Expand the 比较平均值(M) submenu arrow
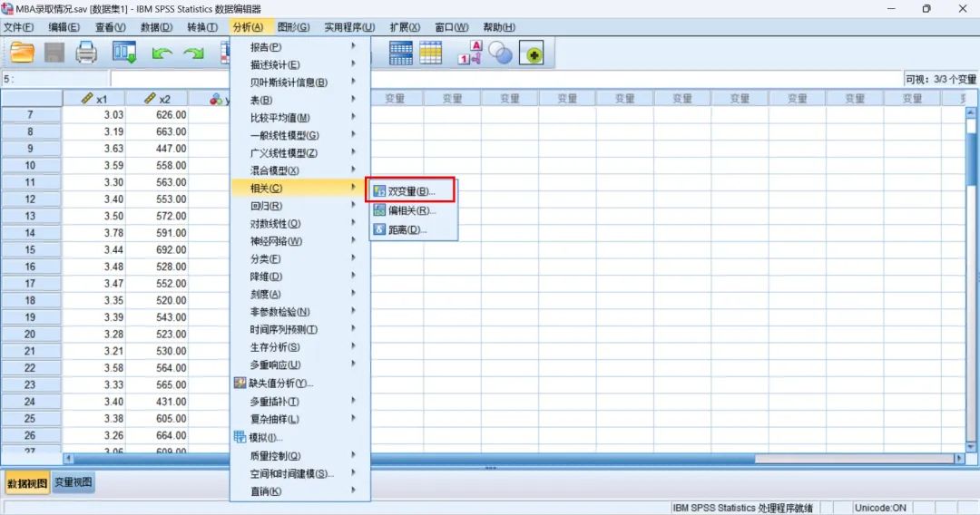Screen dimensions: 980x515 click(x=354, y=117)
